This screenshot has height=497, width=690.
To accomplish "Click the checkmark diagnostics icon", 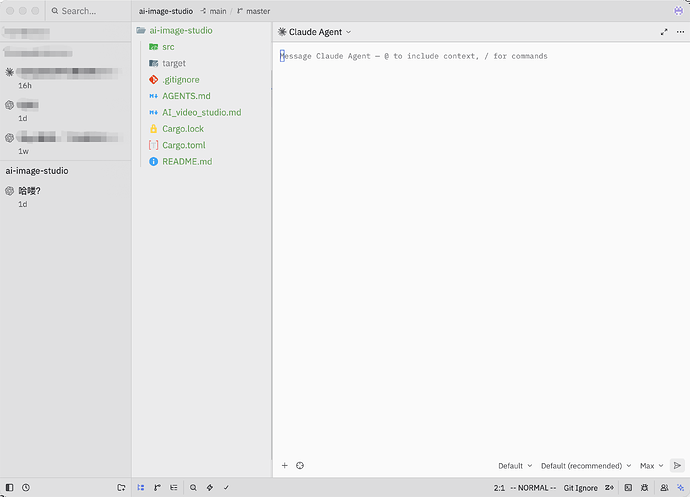I will [226, 487].
